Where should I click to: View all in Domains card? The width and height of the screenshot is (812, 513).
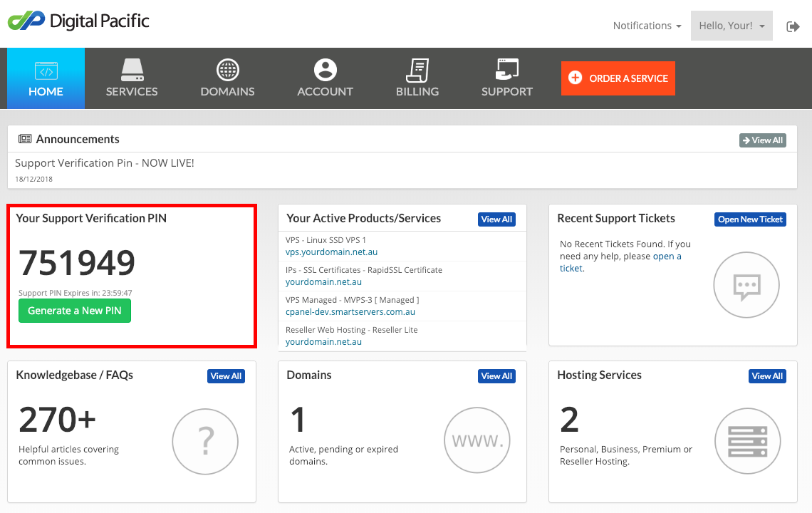tap(496, 376)
